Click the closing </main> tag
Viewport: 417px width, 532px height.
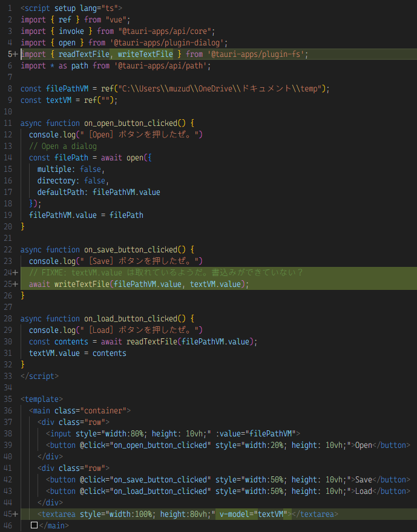coord(54,526)
